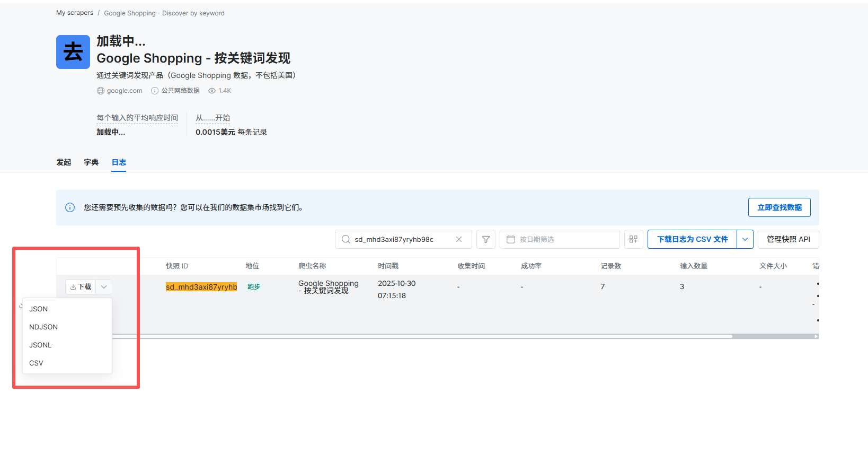The height and width of the screenshot is (453, 868).
Task: Click the blue scraper logo icon
Action: (x=73, y=52)
